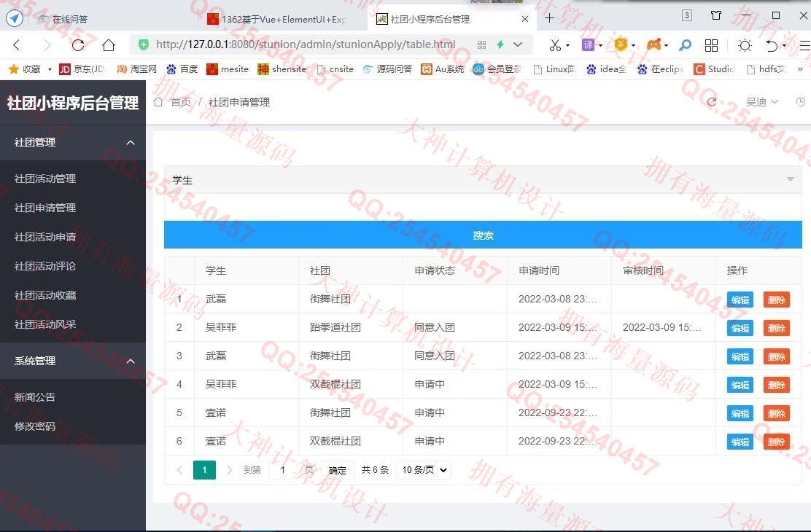Click the page refresh icon beside 吴迪

712,102
